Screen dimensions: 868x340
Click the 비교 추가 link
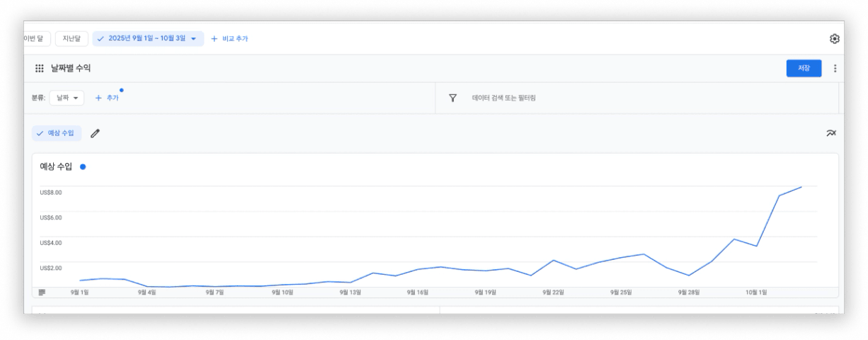(x=235, y=39)
